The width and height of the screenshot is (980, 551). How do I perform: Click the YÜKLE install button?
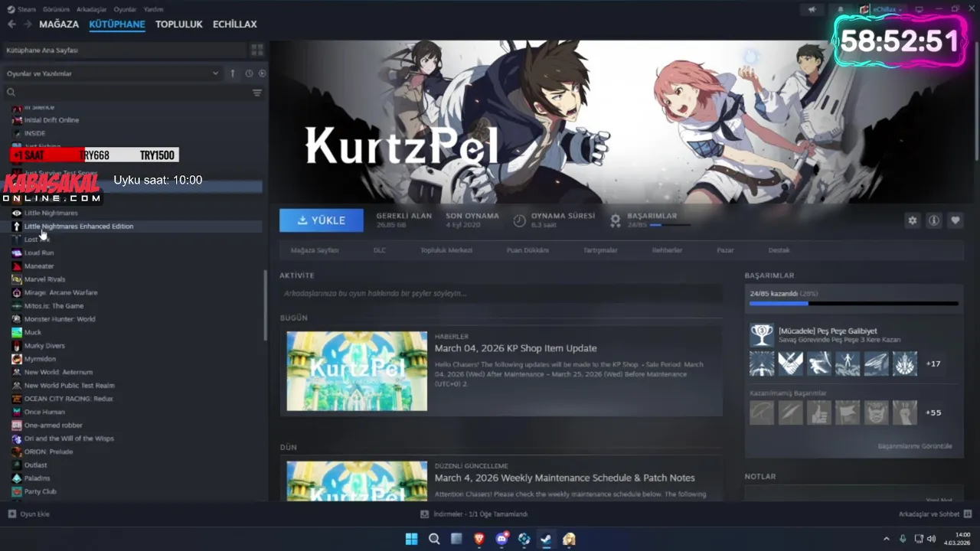tap(322, 220)
